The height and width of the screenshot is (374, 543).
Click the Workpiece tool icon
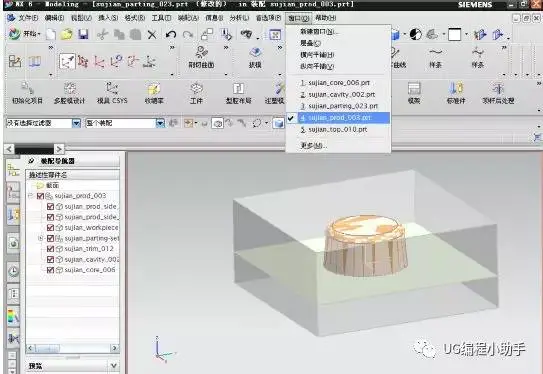pyautogui.click(x=196, y=93)
